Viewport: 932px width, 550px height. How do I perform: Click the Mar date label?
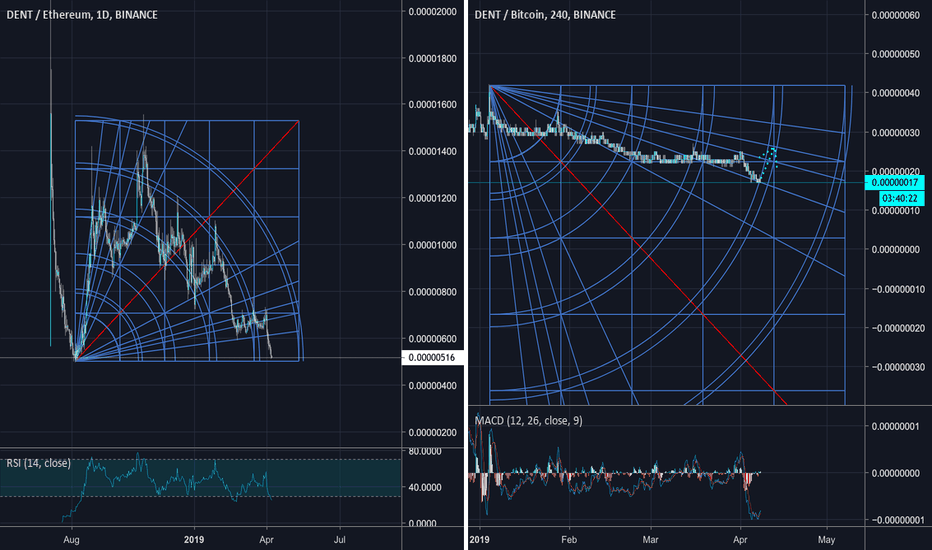pyautogui.click(x=650, y=540)
